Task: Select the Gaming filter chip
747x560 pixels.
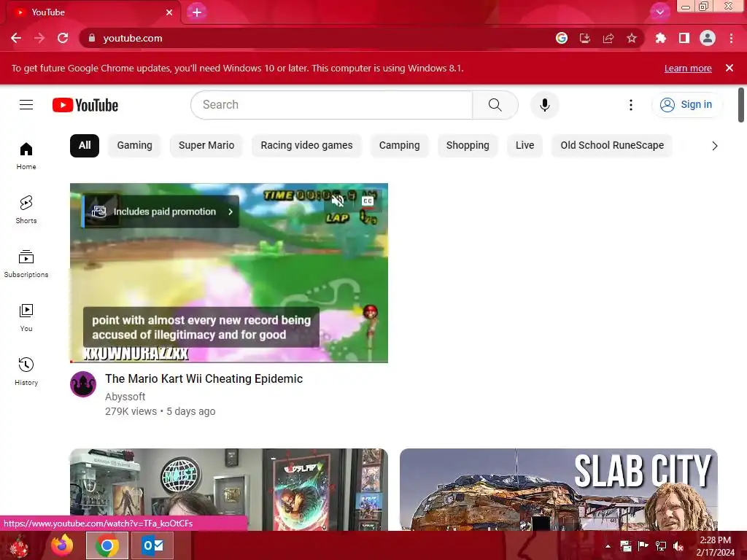Action: click(x=134, y=146)
